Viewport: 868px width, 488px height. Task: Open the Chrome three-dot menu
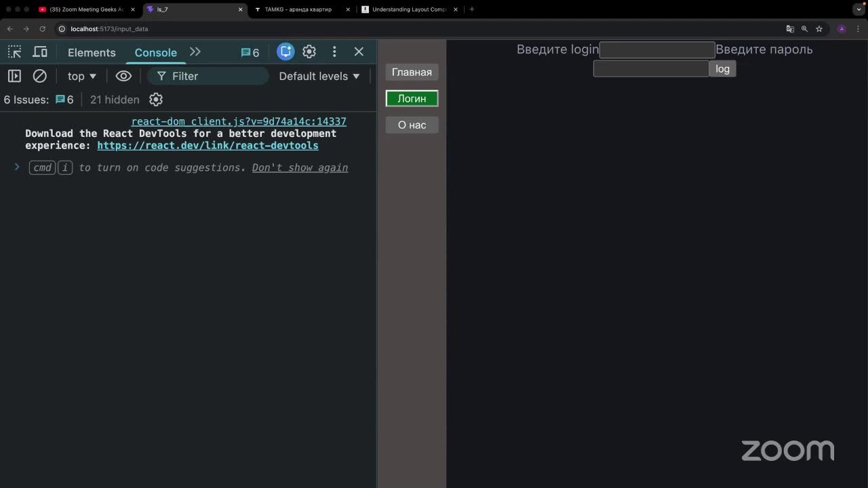pyautogui.click(x=858, y=29)
